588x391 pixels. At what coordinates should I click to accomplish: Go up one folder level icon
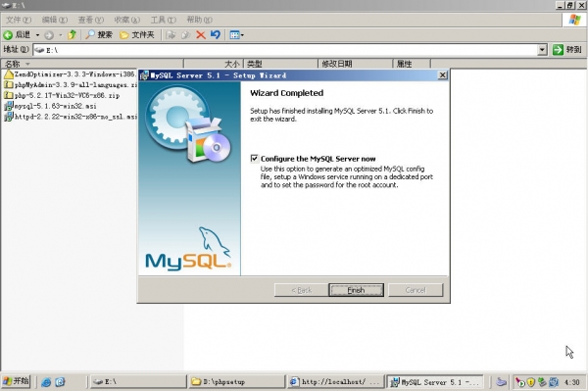tap(72, 35)
